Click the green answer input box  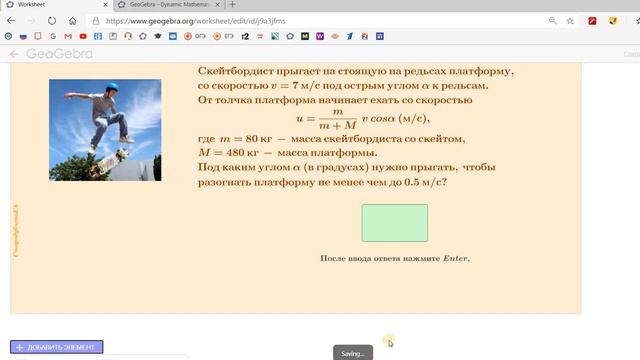coord(395,223)
